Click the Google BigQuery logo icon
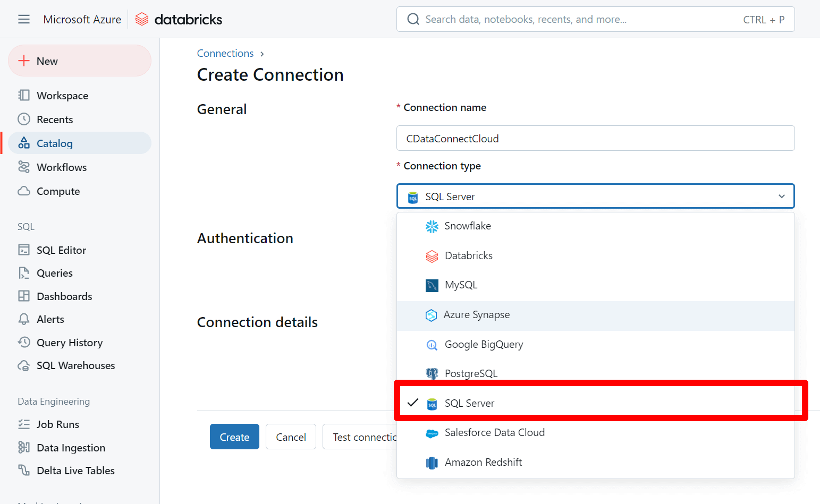820x504 pixels. [x=432, y=345]
